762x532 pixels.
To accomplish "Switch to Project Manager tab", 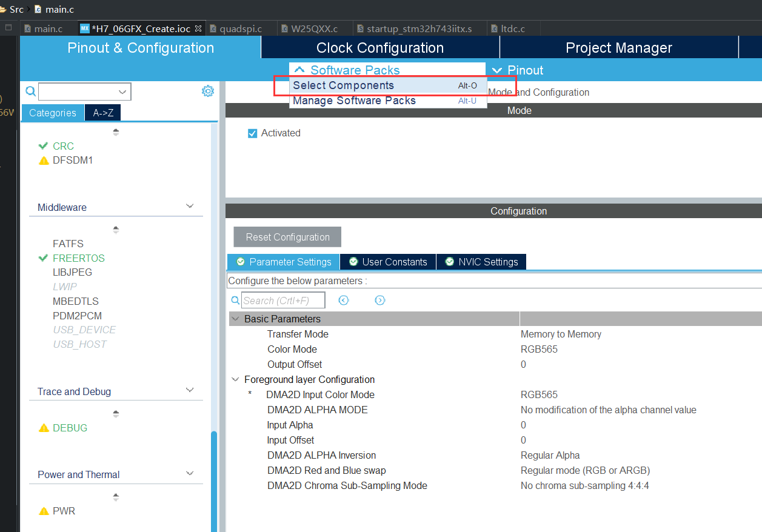I will 619,48.
